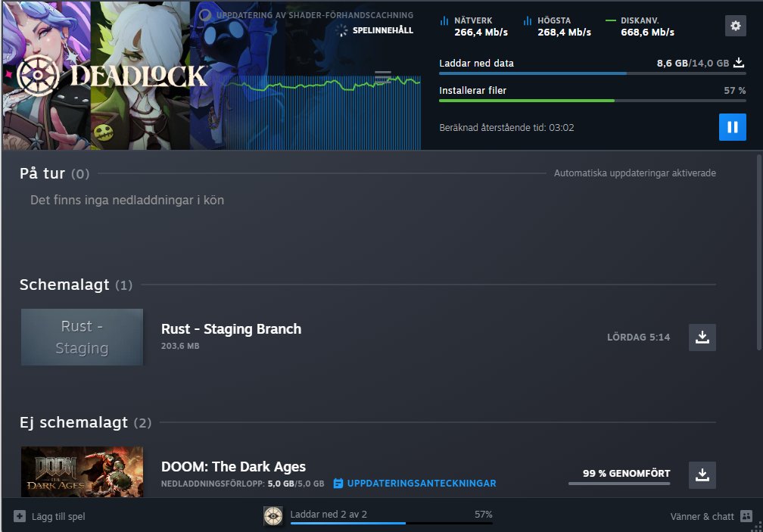Click the Installerar filer progress bar
Image resolution: width=763 pixels, height=532 pixels.
point(592,101)
